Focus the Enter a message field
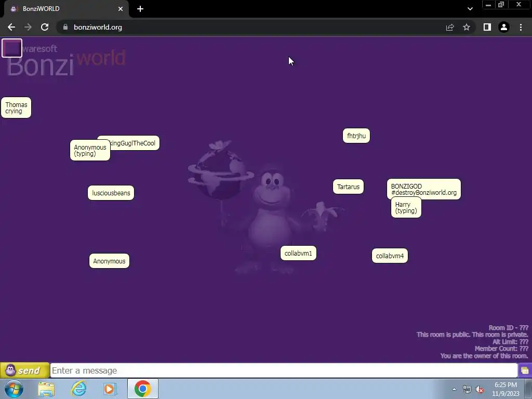This screenshot has width=532, height=399. click(x=284, y=370)
